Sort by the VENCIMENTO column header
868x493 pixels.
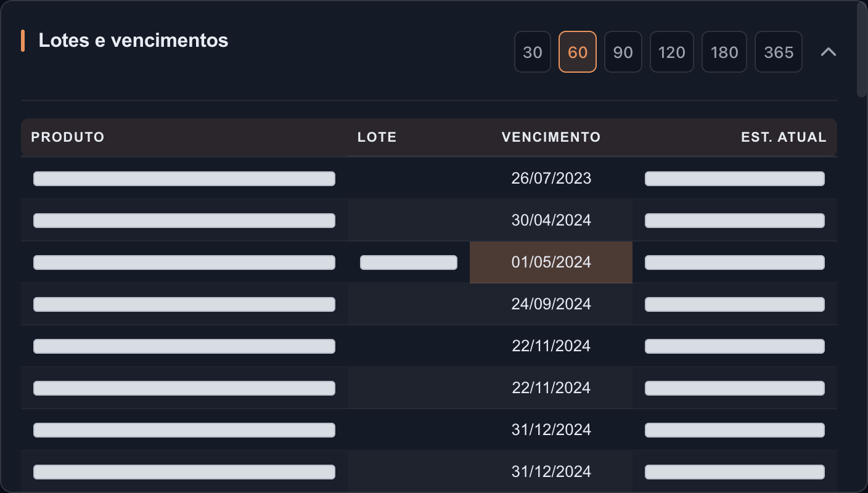pos(551,137)
